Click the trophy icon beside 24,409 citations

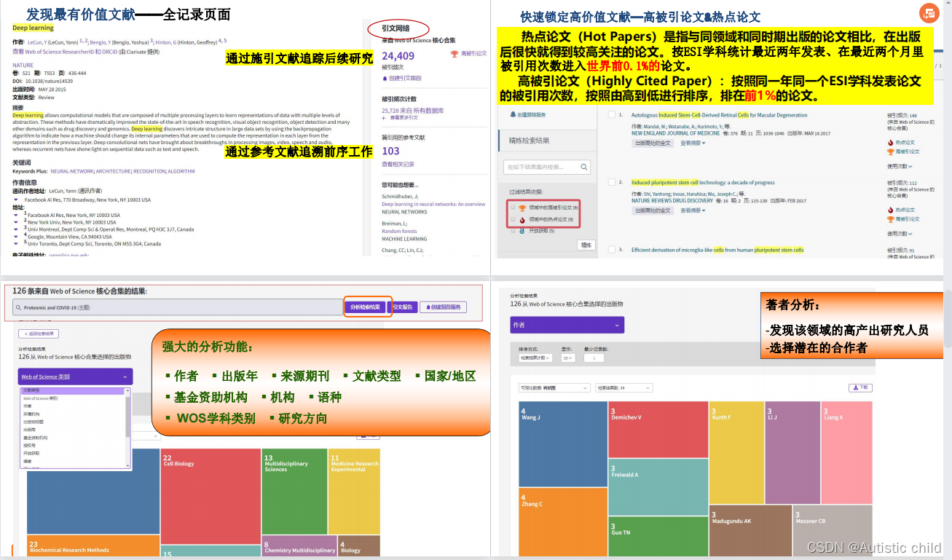click(x=455, y=54)
